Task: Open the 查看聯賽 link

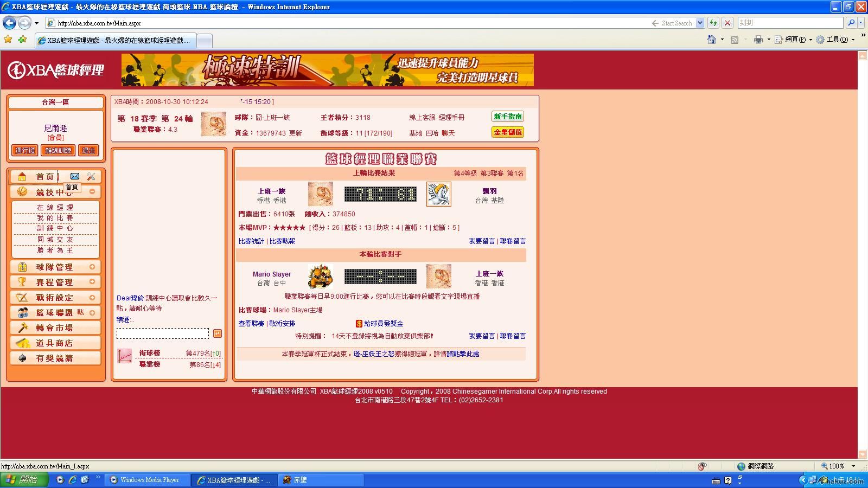Action: 251,323
